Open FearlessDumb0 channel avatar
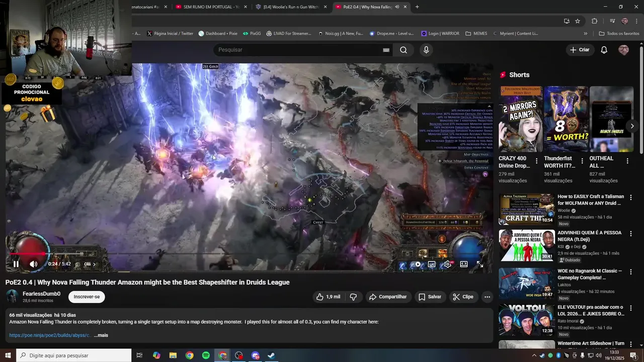This screenshot has width=644, height=362. [12, 297]
